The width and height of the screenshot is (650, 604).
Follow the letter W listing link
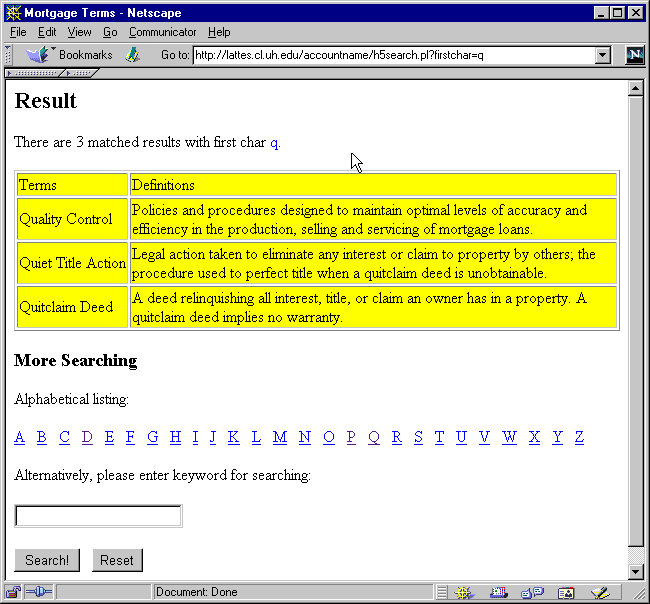509,437
